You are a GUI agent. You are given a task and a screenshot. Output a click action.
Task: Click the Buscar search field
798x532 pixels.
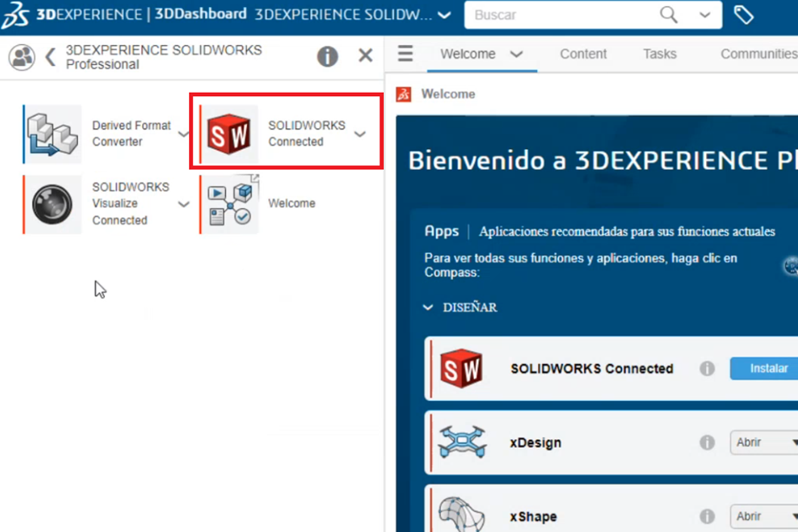pyautogui.click(x=561, y=15)
